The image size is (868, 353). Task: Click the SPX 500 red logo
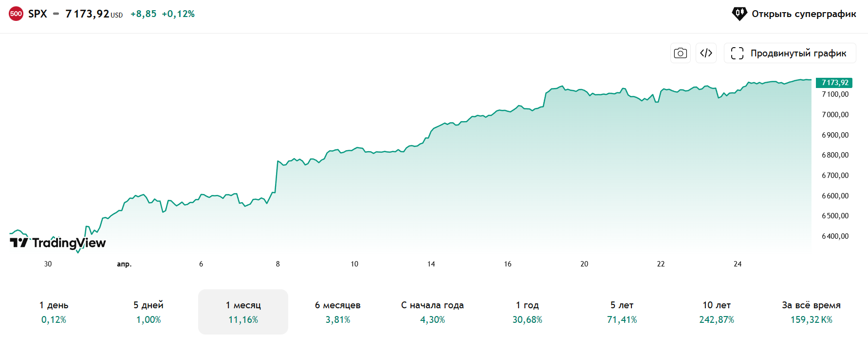point(16,14)
